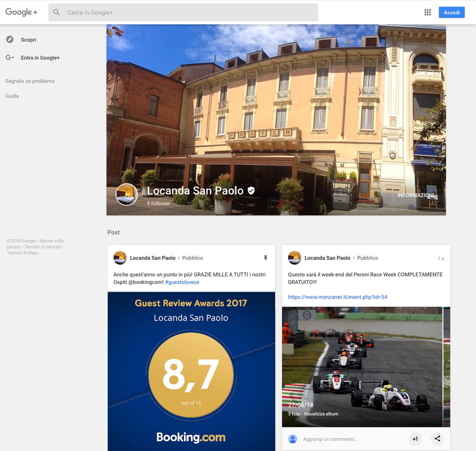Open Segnala un problema
Image resolution: width=476 pixels, height=451 pixels.
[x=30, y=81]
